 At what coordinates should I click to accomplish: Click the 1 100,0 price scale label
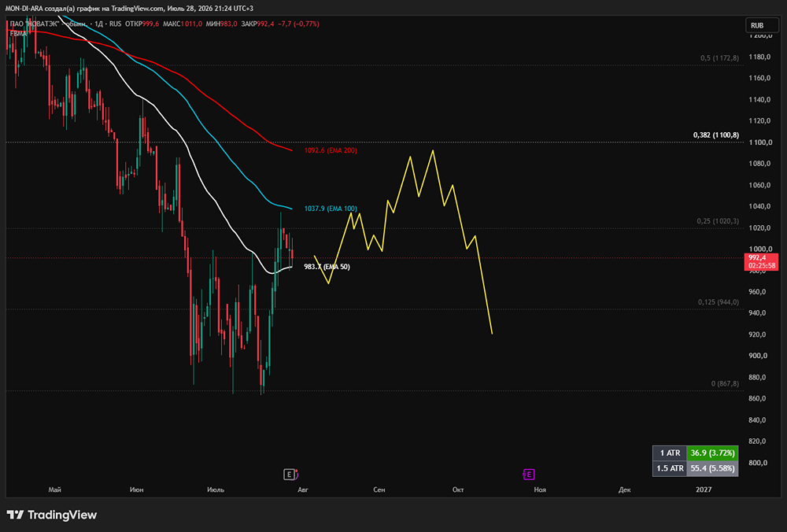760,142
